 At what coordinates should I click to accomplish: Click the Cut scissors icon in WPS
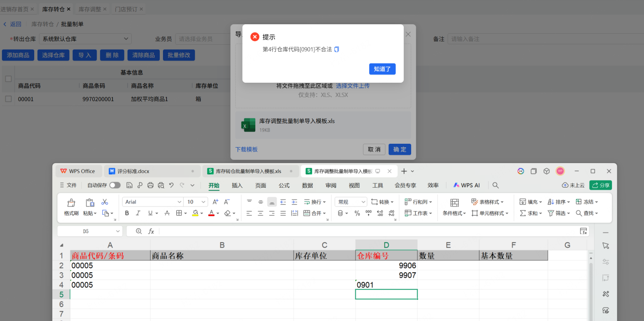tap(104, 202)
